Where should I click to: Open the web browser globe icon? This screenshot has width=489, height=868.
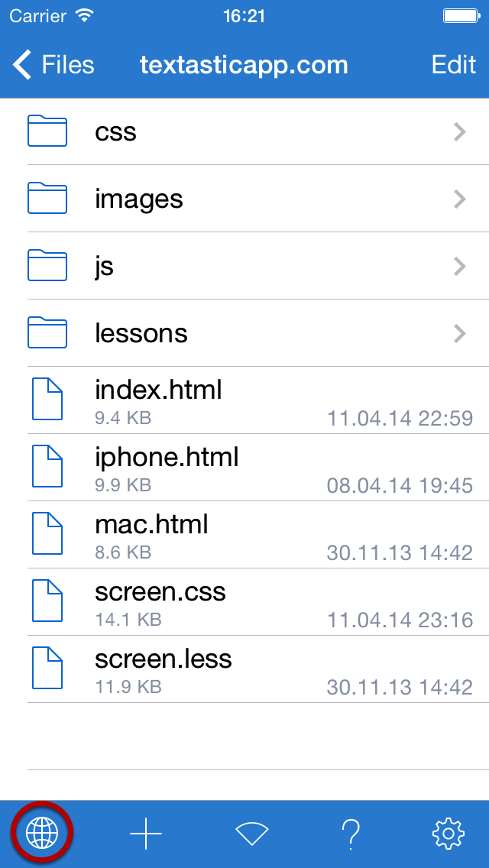click(x=42, y=833)
